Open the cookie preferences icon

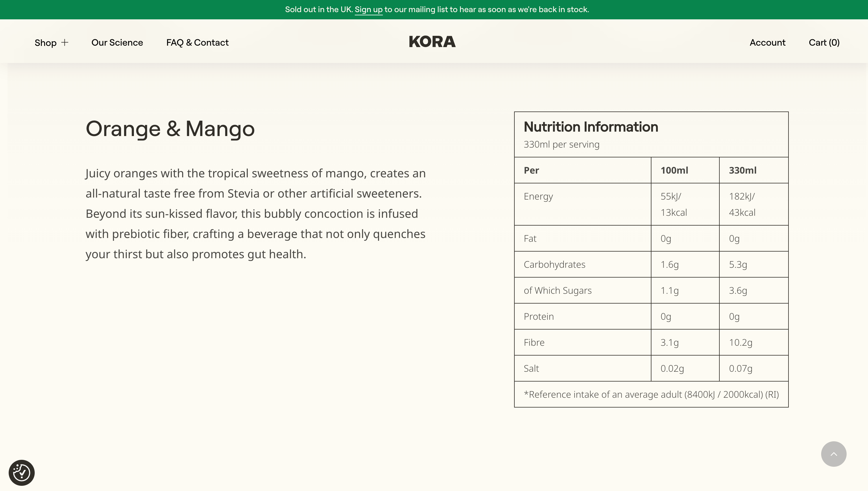coord(22,473)
